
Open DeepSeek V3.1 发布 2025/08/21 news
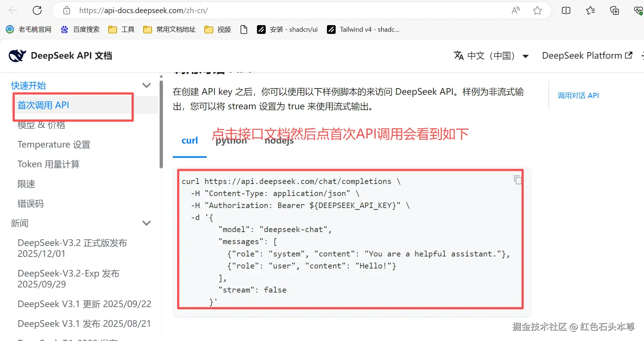point(84,324)
